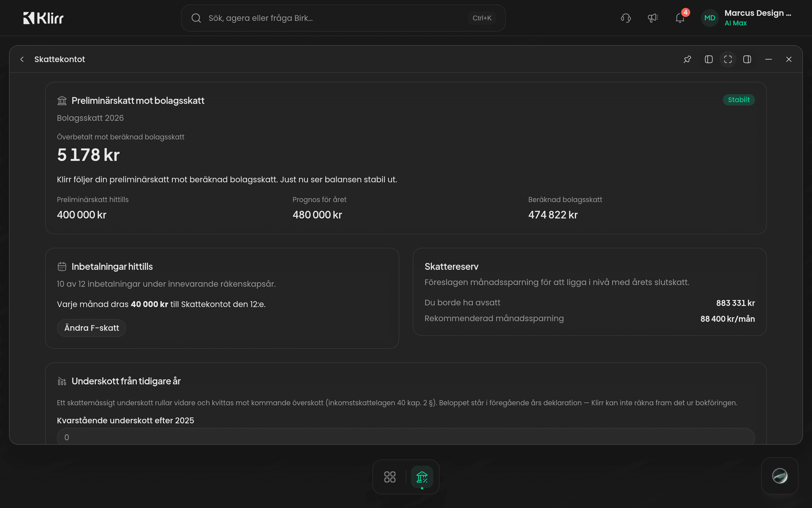Click the MD user avatar

[x=710, y=18]
